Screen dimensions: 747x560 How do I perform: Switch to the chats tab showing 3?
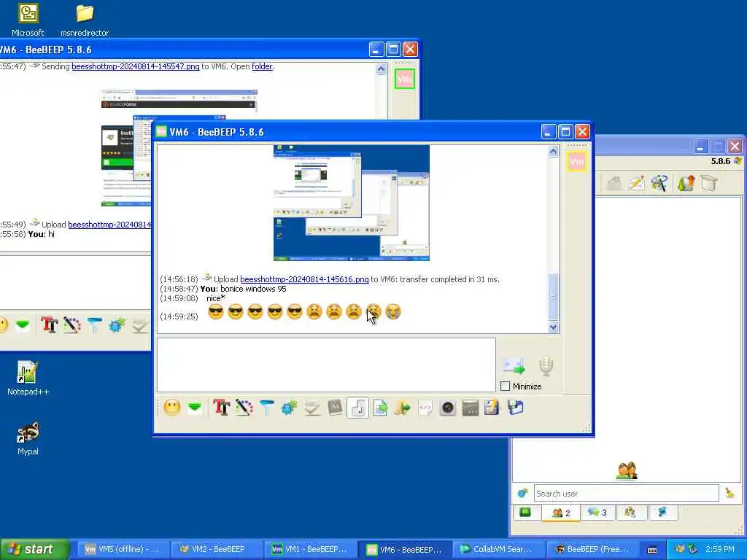point(597,513)
